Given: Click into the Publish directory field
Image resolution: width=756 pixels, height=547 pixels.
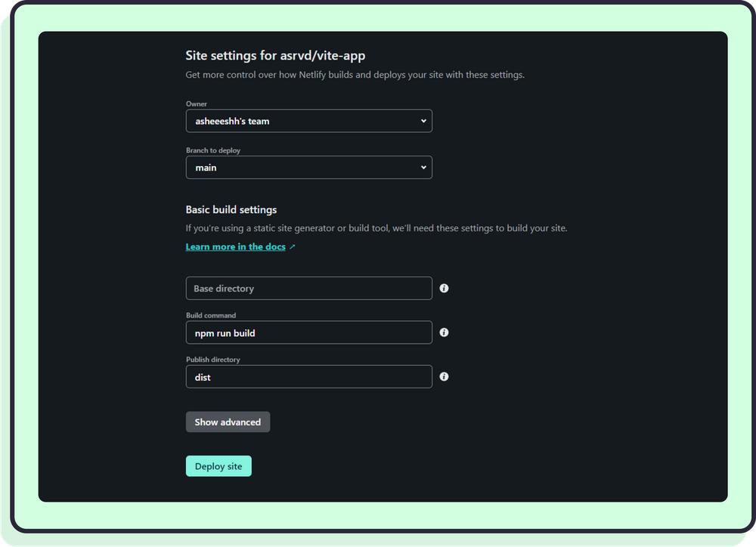Looking at the screenshot, I should pos(308,376).
